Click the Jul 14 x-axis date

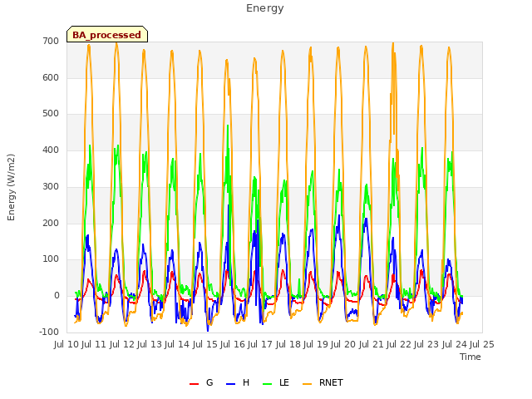(x=177, y=345)
